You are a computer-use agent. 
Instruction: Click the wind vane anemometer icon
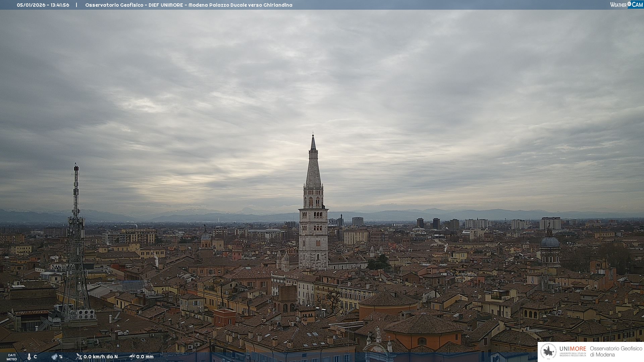point(79,356)
